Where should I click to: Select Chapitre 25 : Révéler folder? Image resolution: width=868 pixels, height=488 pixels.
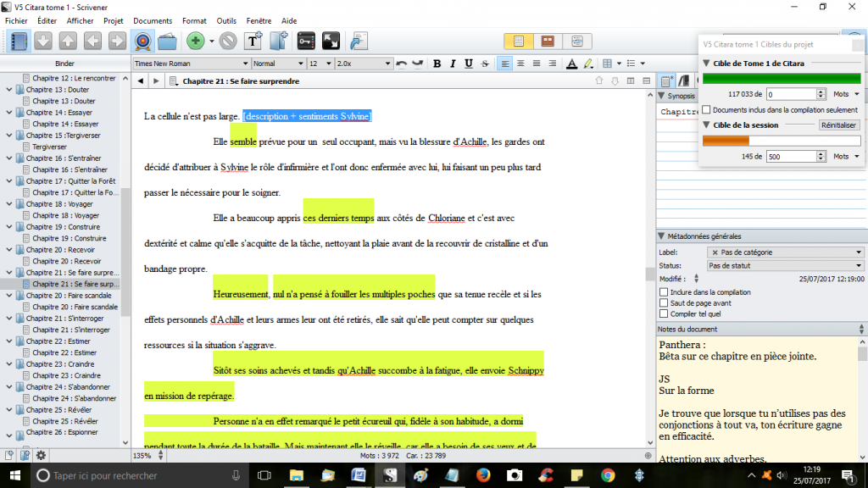point(58,410)
